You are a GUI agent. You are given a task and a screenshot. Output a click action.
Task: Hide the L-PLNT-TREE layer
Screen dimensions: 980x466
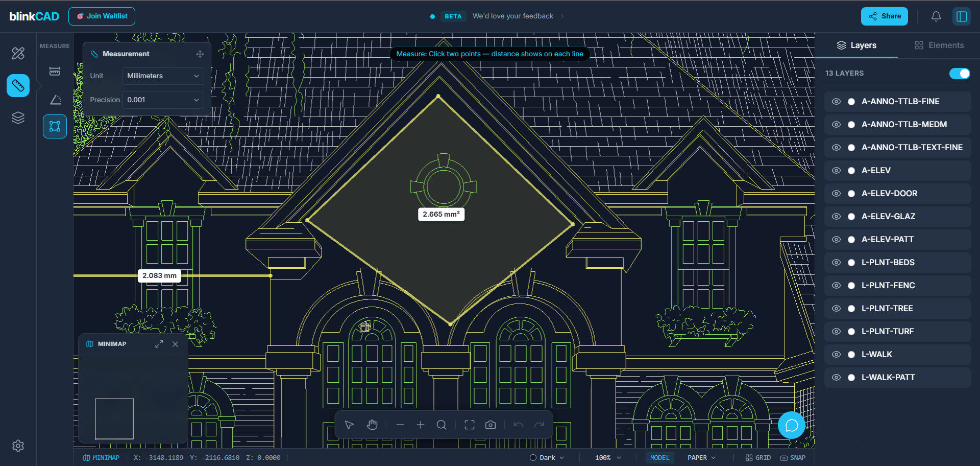pyautogui.click(x=836, y=309)
